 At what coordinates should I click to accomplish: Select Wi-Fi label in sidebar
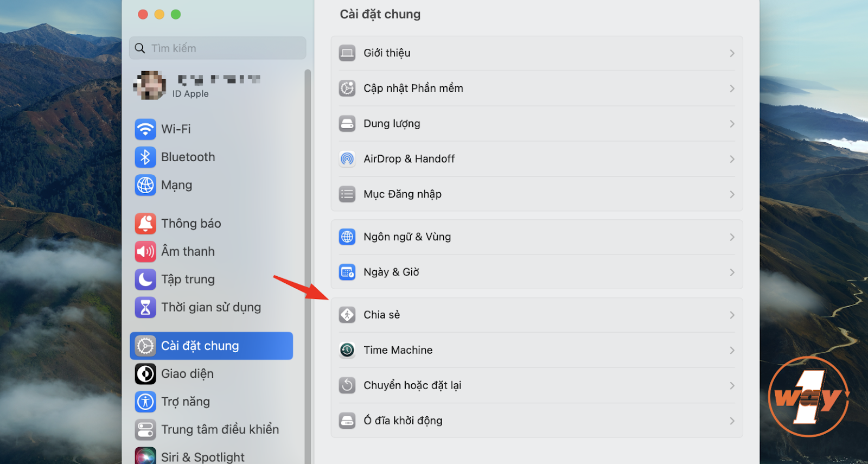coord(176,129)
